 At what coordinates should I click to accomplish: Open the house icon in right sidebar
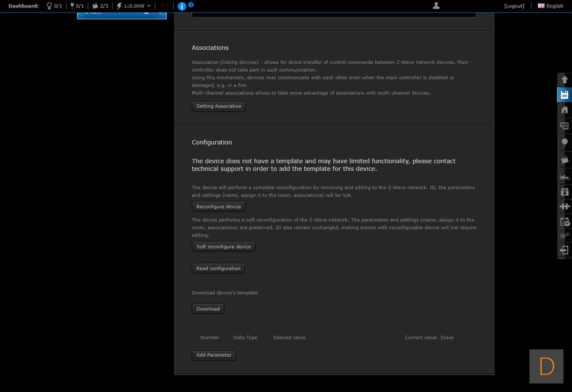[565, 110]
